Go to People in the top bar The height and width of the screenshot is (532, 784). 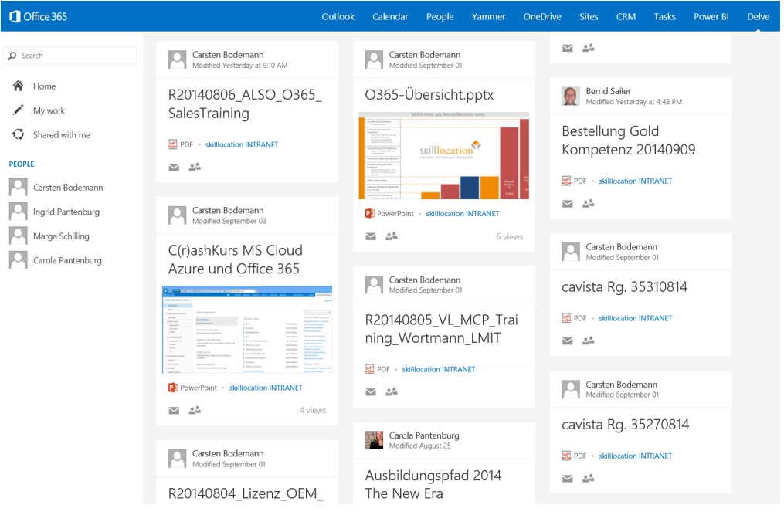pos(440,16)
